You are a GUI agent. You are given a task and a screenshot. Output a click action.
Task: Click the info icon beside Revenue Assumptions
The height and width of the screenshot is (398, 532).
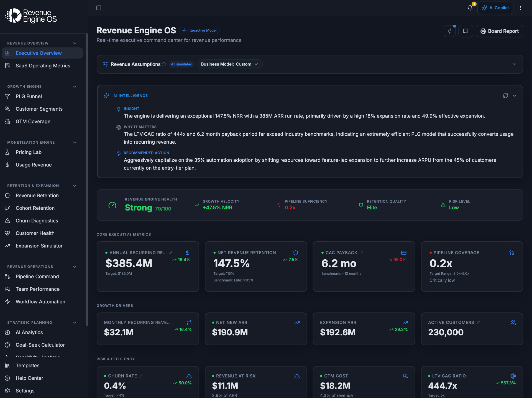click(164, 64)
